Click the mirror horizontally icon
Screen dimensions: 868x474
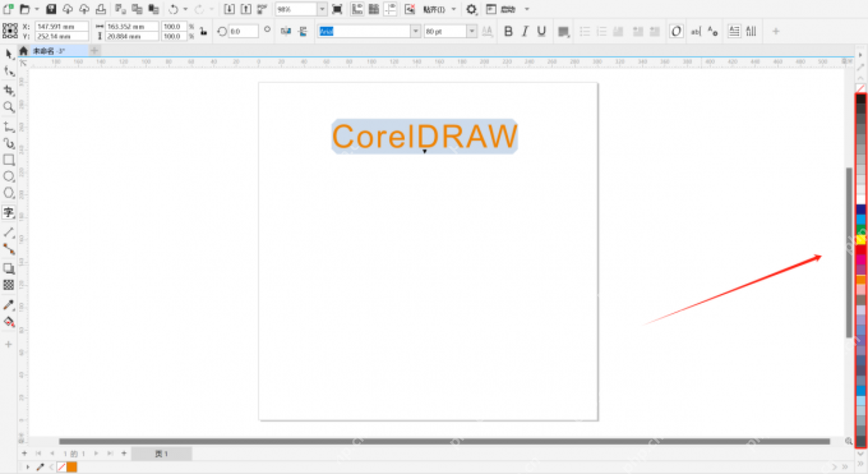(x=285, y=31)
